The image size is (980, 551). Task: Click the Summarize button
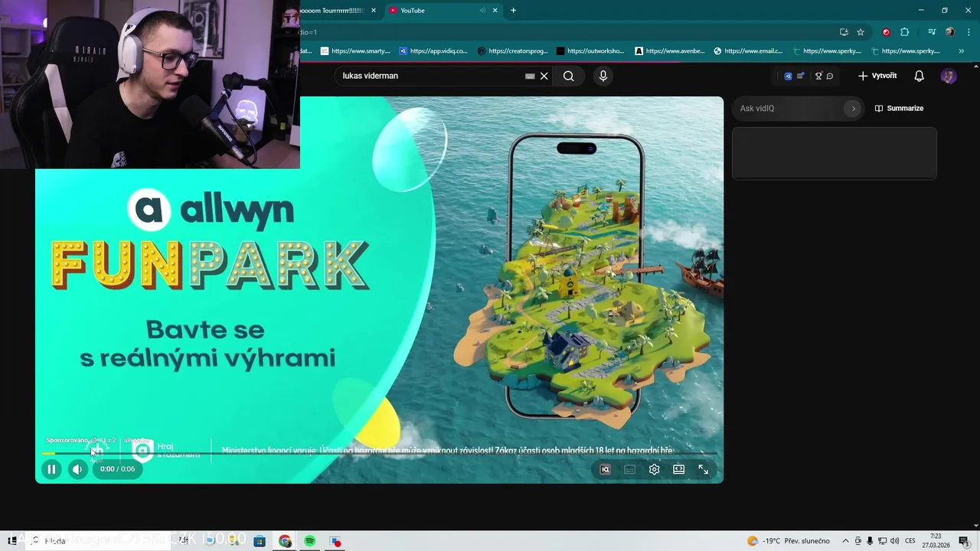tap(900, 108)
